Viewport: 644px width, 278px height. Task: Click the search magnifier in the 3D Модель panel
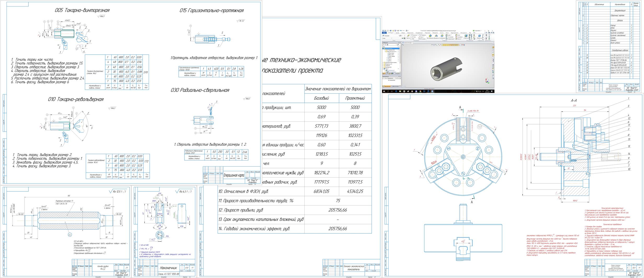(398, 45)
